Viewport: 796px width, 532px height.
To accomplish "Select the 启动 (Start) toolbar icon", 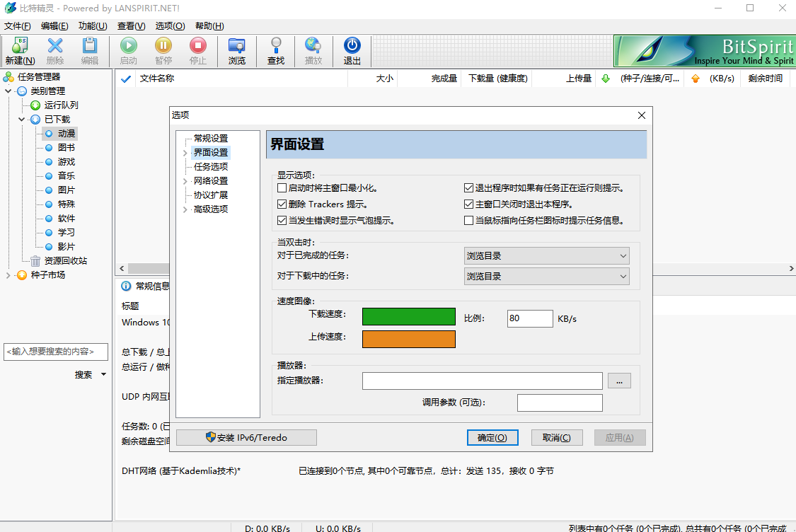I will [x=128, y=50].
